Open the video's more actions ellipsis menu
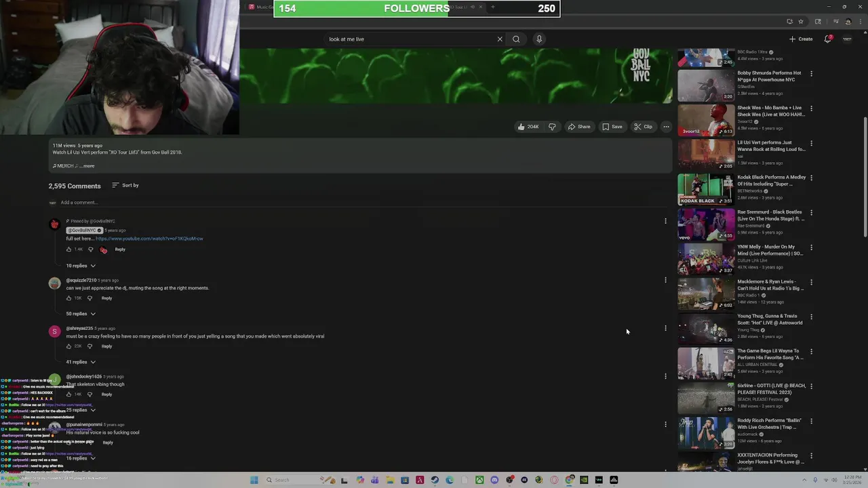Screen dimensions: 868x488 (x=666, y=127)
